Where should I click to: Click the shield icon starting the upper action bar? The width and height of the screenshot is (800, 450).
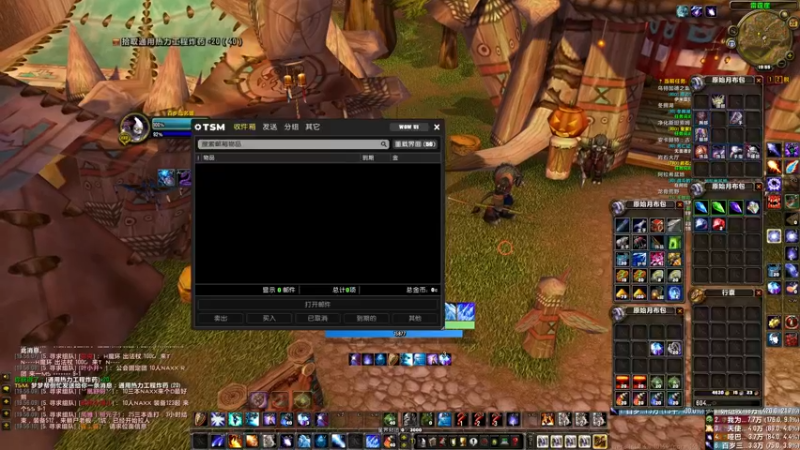pos(201,419)
